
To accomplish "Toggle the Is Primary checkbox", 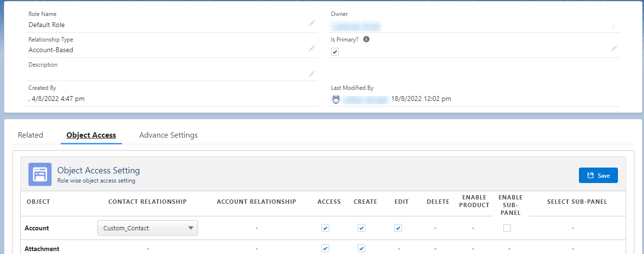I will click(x=335, y=52).
